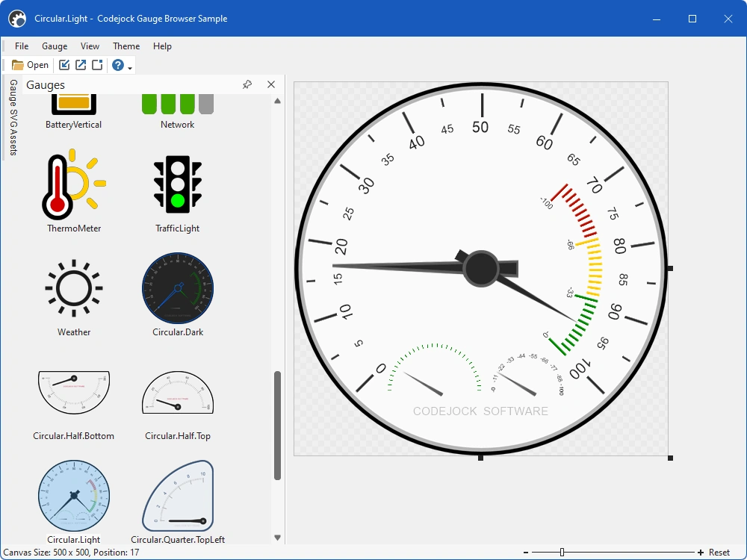Select the Circular.Half.Bottom gauge thumbnail
Viewport: 747px width, 560px height.
point(74,393)
